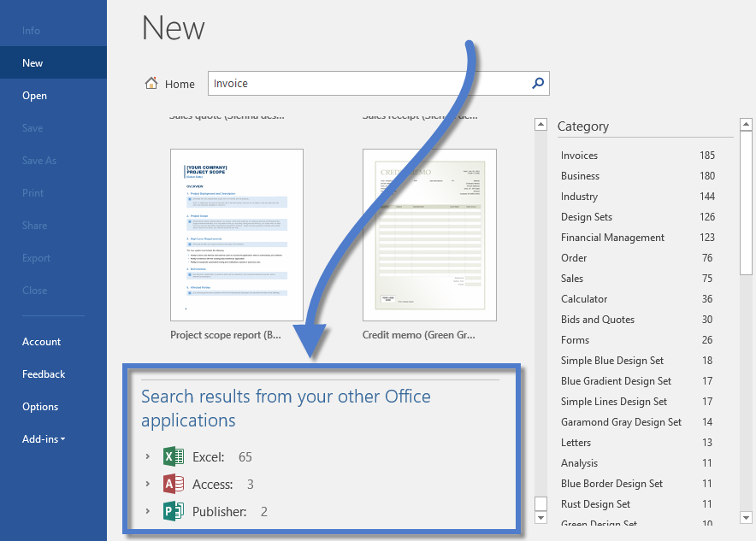Click the green Excel application icon
This screenshot has height=541, width=756.
174,457
